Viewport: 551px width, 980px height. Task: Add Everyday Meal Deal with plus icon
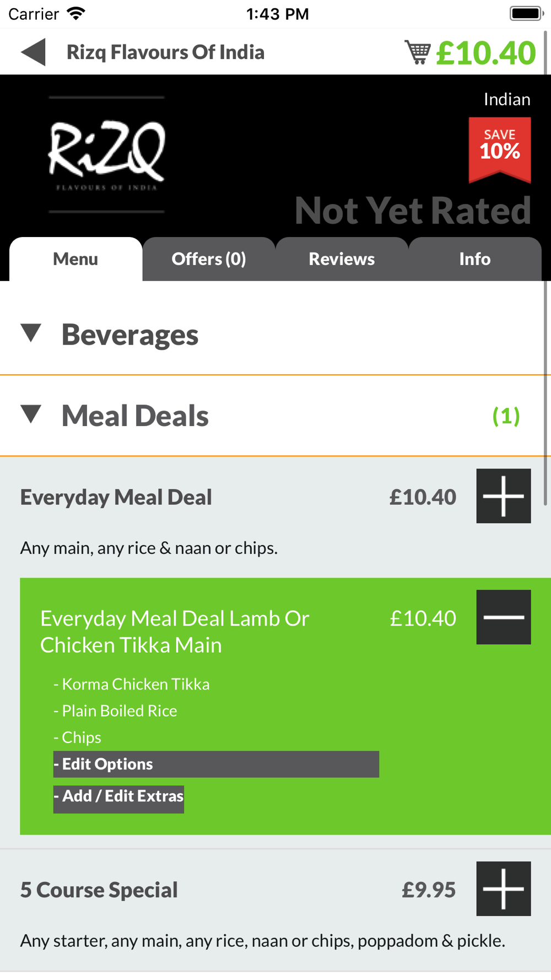click(x=504, y=496)
